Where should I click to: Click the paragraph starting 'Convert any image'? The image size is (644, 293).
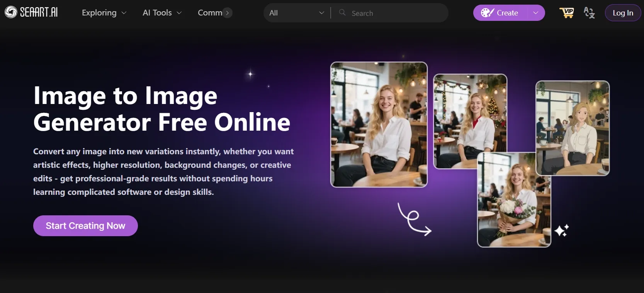[163, 172]
